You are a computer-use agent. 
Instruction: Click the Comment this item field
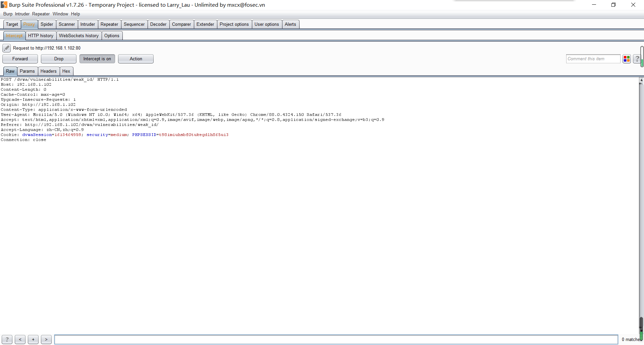tap(593, 59)
